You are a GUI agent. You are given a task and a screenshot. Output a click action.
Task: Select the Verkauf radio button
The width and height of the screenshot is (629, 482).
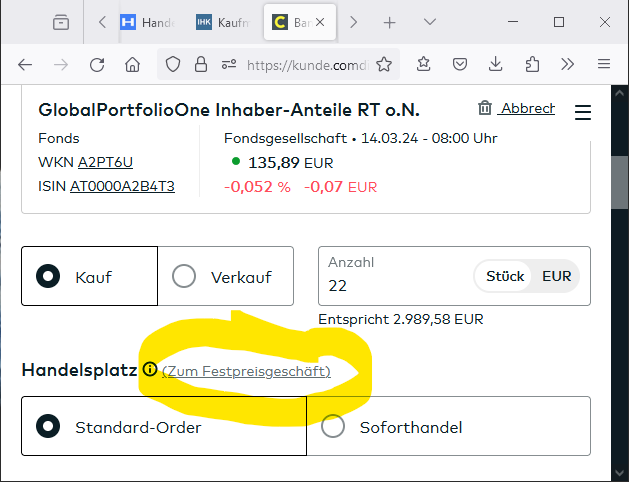click(x=184, y=277)
